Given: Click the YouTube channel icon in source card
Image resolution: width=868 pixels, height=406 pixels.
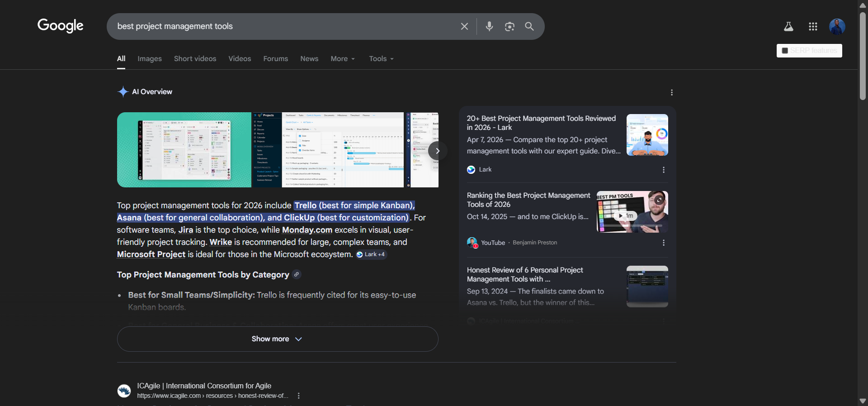Looking at the screenshot, I should (x=472, y=243).
